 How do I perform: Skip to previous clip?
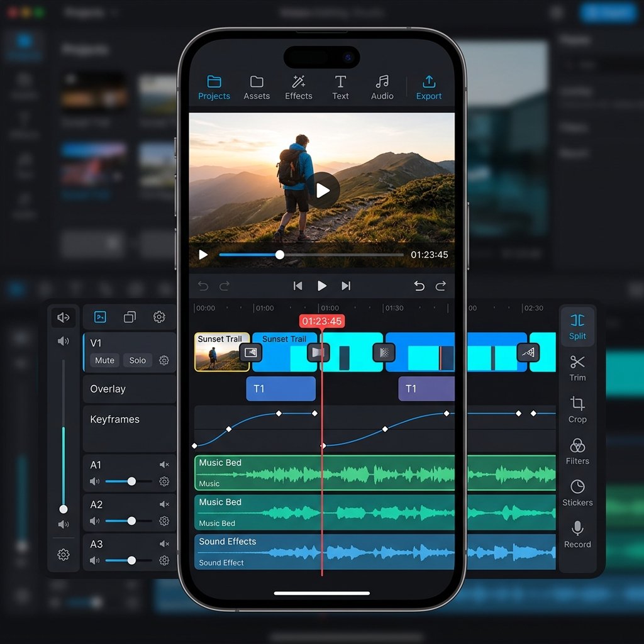point(297,286)
